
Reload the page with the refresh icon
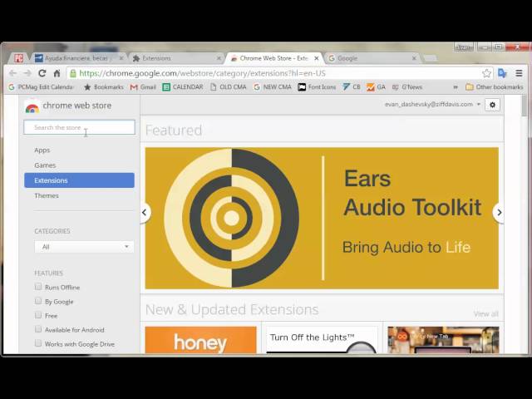click(x=42, y=73)
